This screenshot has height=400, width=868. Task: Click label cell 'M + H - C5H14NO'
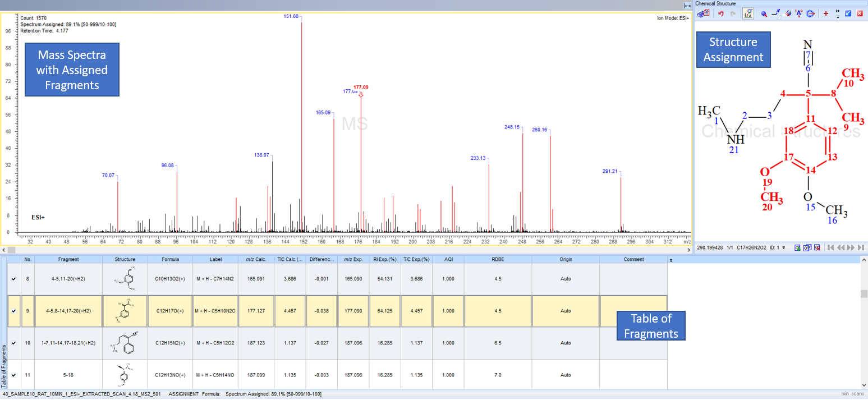point(215,375)
